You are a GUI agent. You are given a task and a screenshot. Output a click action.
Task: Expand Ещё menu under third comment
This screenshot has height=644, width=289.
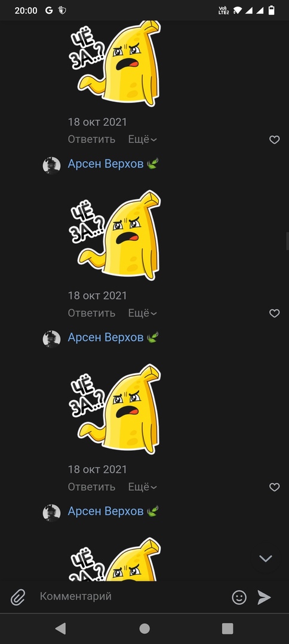(142, 487)
